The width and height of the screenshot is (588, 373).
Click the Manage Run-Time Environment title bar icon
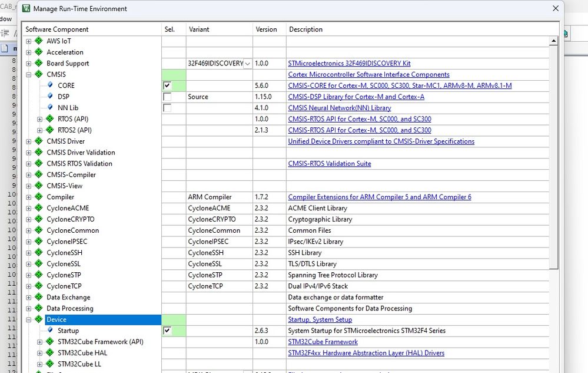click(x=26, y=8)
